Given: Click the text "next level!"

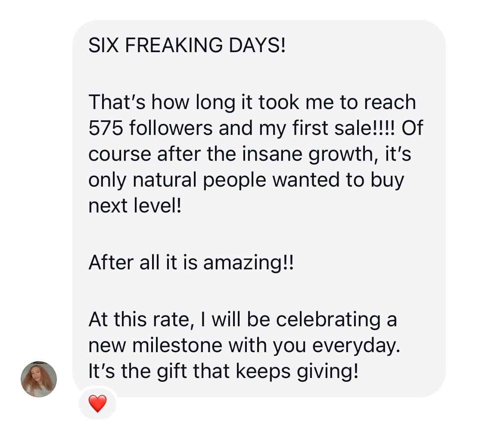Looking at the screenshot, I should 135,206.
